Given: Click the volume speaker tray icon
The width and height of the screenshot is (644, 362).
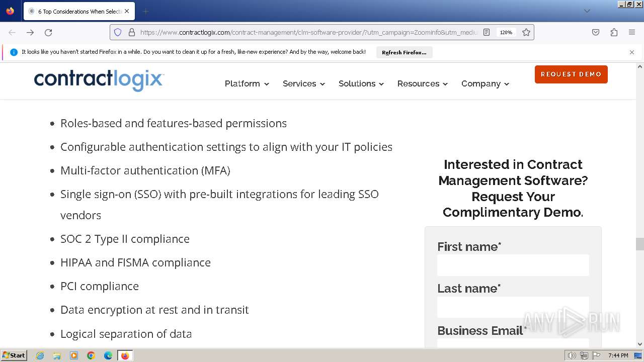Looking at the screenshot, I should pos(572,355).
